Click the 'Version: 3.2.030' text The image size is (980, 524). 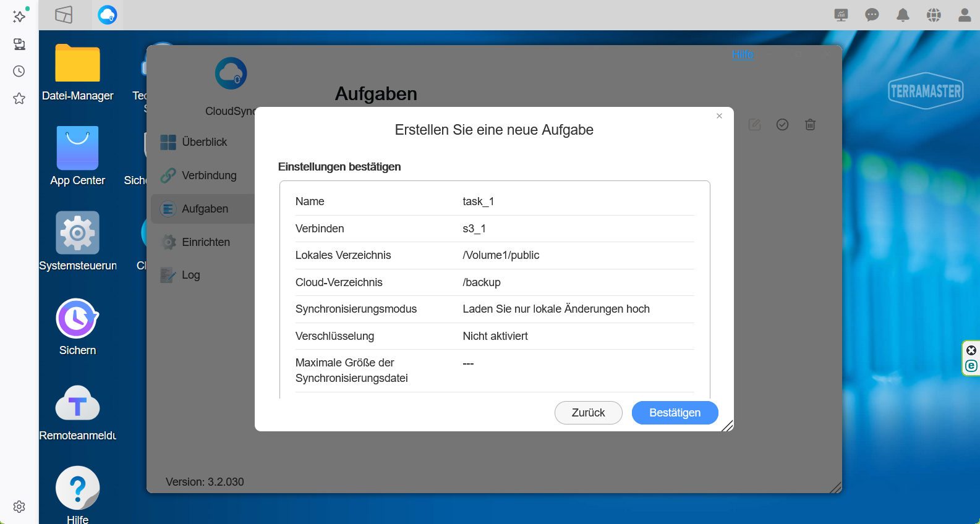[205, 482]
